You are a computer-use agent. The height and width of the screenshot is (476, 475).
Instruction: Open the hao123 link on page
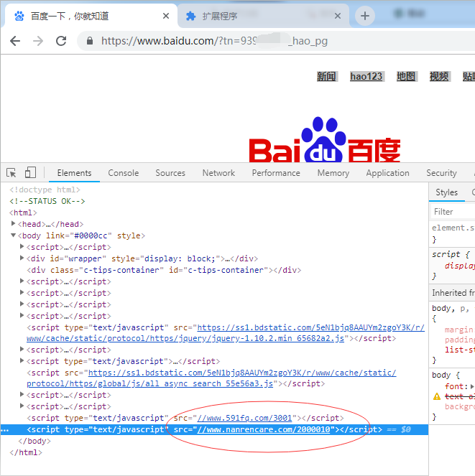[x=366, y=76]
